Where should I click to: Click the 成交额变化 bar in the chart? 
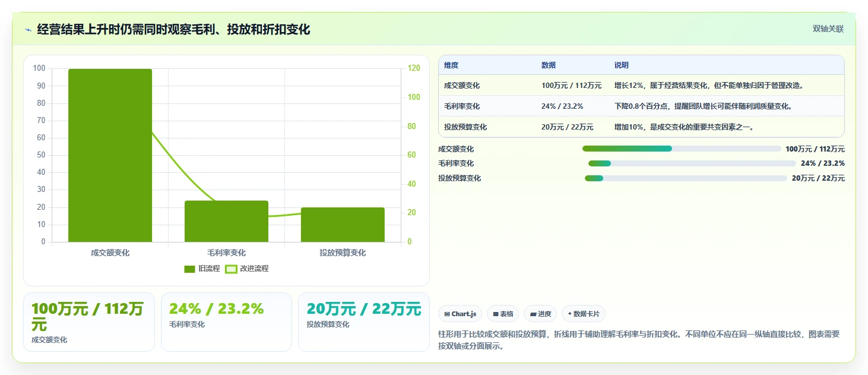[x=110, y=156]
